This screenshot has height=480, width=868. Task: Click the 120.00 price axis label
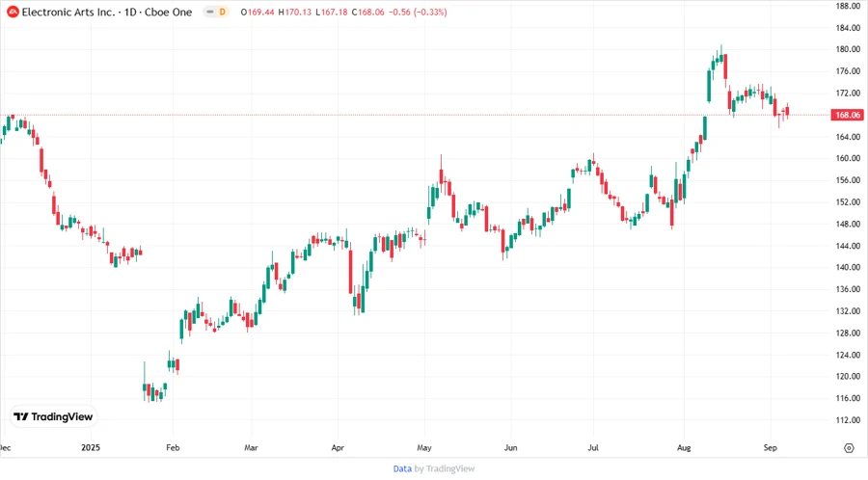pos(848,376)
